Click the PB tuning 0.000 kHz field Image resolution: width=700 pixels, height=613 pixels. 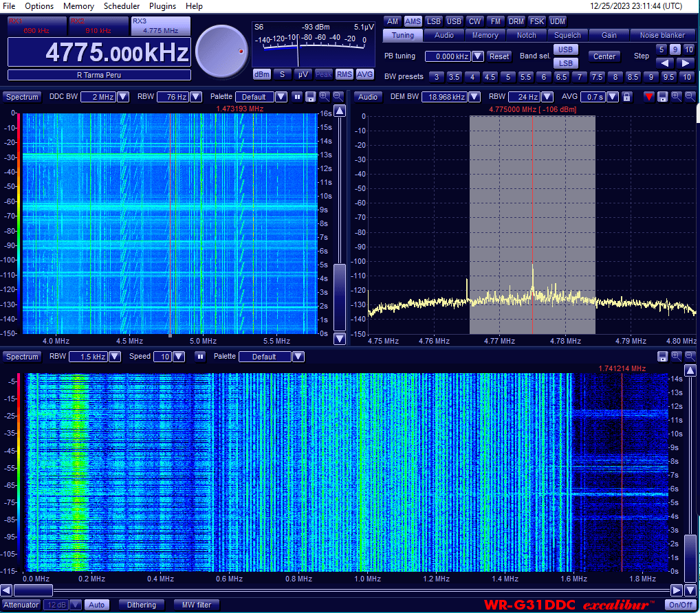pyautogui.click(x=448, y=56)
